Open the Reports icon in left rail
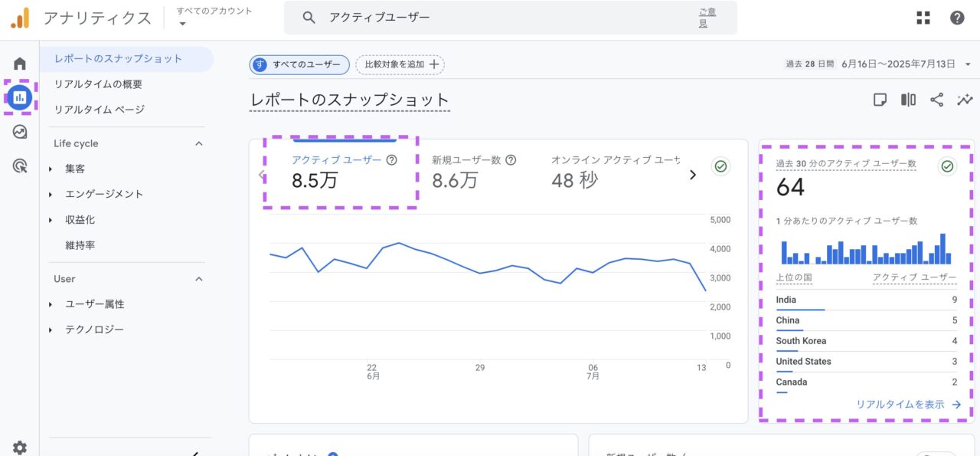 [20, 97]
